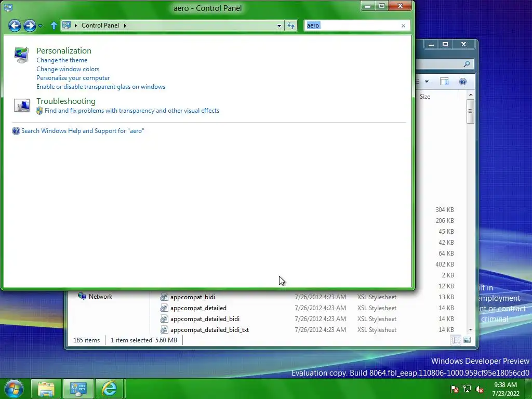Switch to Control Panel taskbar button
Screen dimensions: 532x399
tap(78, 389)
